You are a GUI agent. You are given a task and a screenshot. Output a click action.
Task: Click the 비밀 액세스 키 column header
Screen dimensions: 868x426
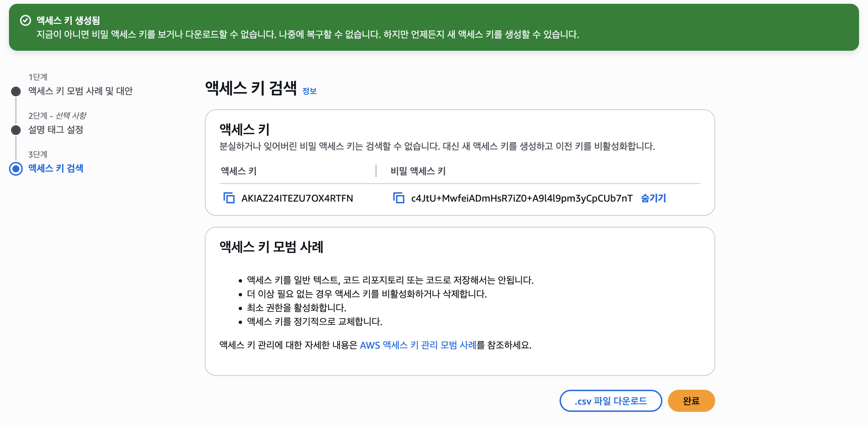click(x=418, y=171)
